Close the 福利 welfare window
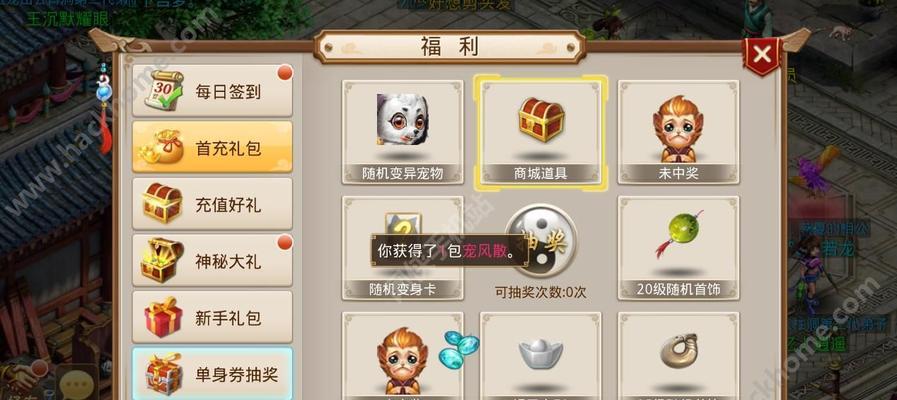 coord(762,55)
